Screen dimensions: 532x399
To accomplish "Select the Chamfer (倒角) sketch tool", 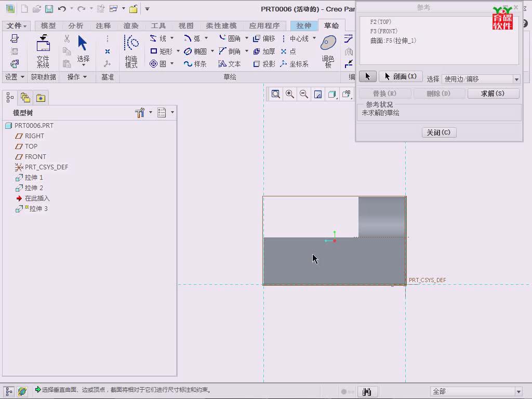I will (230, 51).
